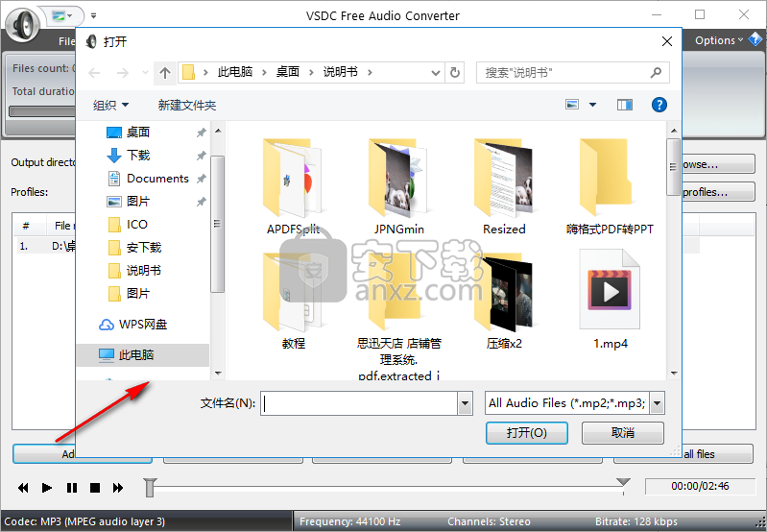Click navigation pane scroll down arrow
This screenshot has height=532, width=767.
[218, 373]
